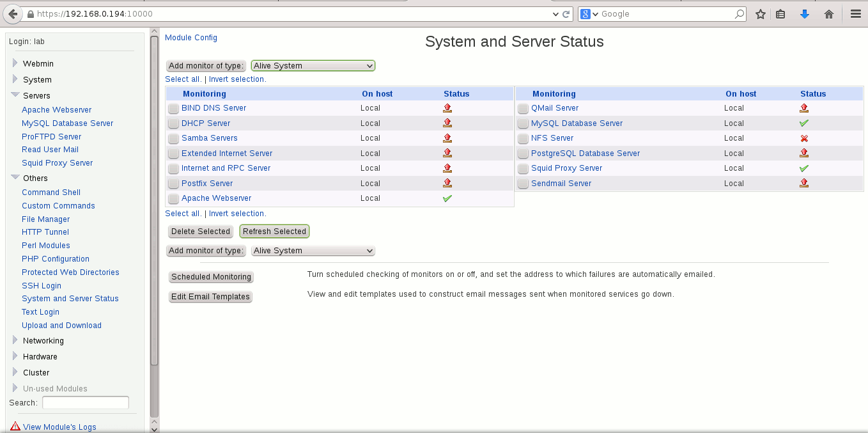Open PHP Configuration from the sidebar
868x433 pixels.
point(56,259)
